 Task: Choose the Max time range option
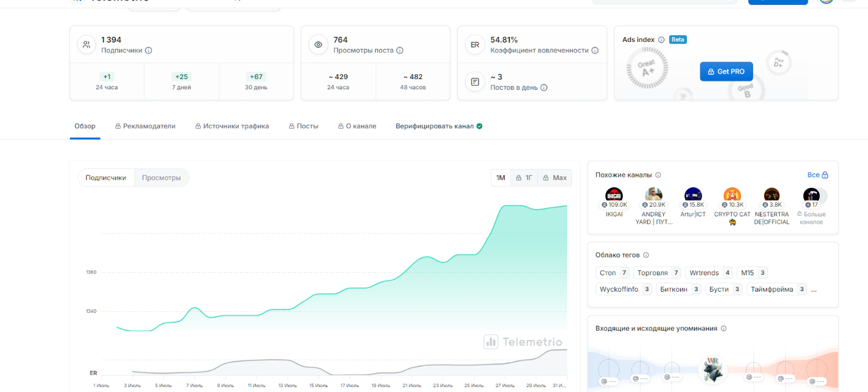[x=554, y=177]
